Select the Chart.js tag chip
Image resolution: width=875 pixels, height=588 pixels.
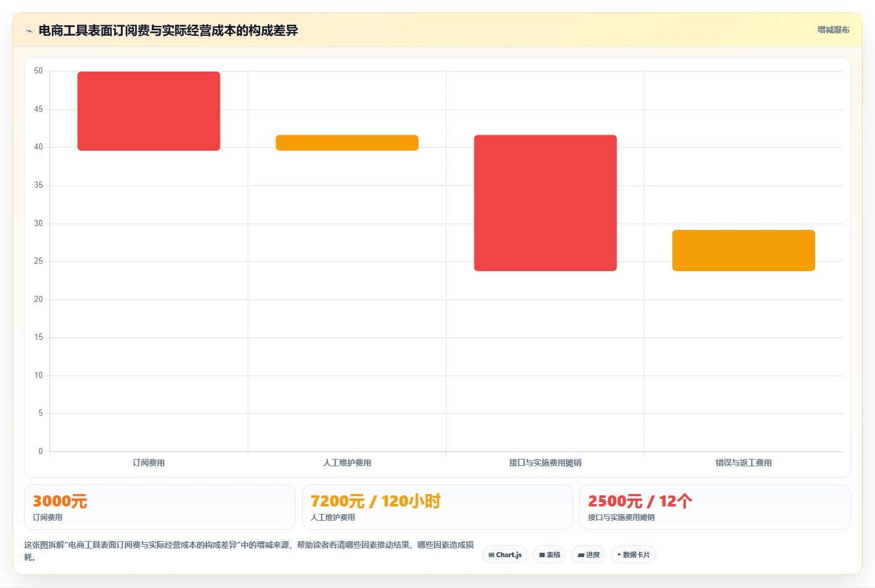pyautogui.click(x=505, y=555)
